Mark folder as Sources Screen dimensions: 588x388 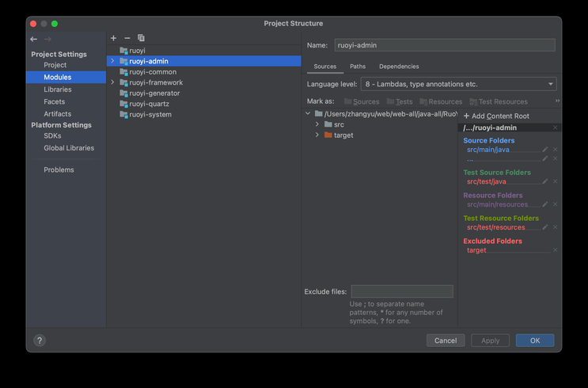(362, 101)
